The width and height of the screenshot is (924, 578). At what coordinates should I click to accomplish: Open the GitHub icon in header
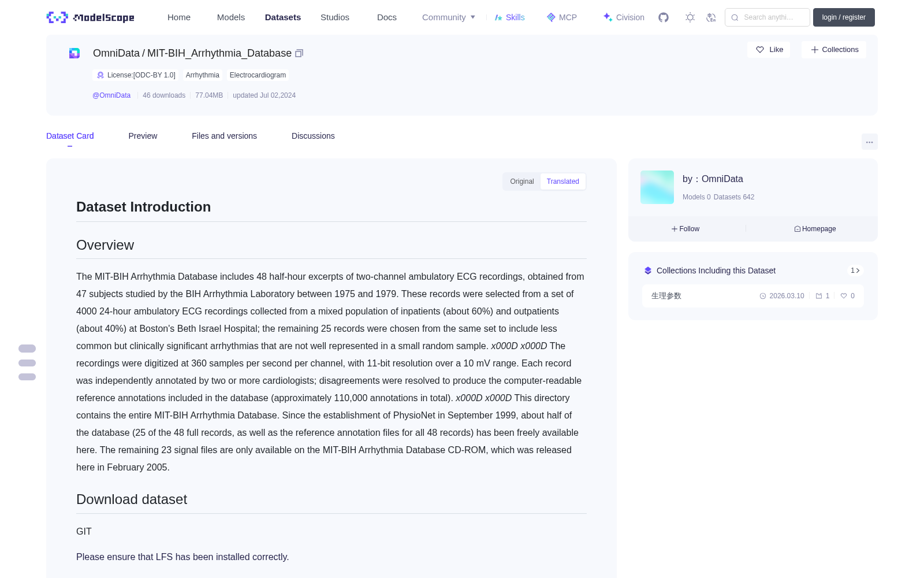coord(664,17)
